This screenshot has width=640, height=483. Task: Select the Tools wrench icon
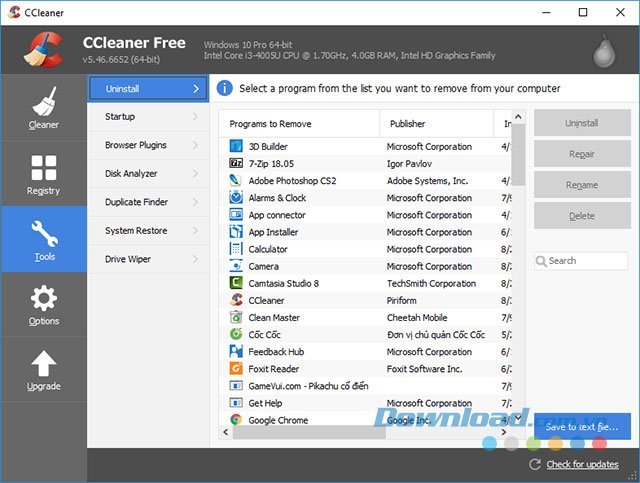pos(44,234)
